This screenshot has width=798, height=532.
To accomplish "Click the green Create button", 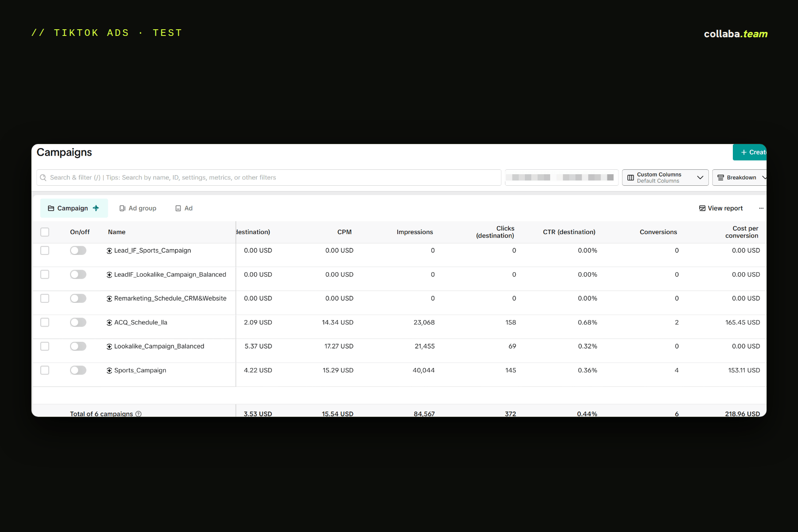I will click(750, 152).
